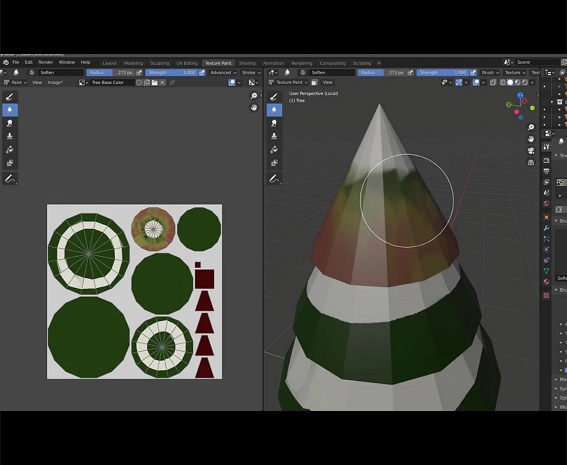Select the Draw brush tool in 3D viewport

click(x=274, y=97)
